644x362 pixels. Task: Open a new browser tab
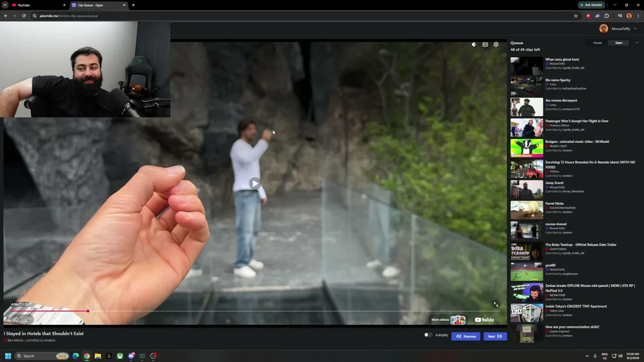(x=133, y=5)
